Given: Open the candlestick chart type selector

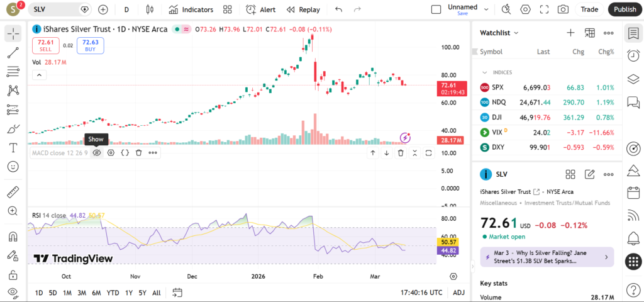Looking at the screenshot, I should (x=149, y=9).
